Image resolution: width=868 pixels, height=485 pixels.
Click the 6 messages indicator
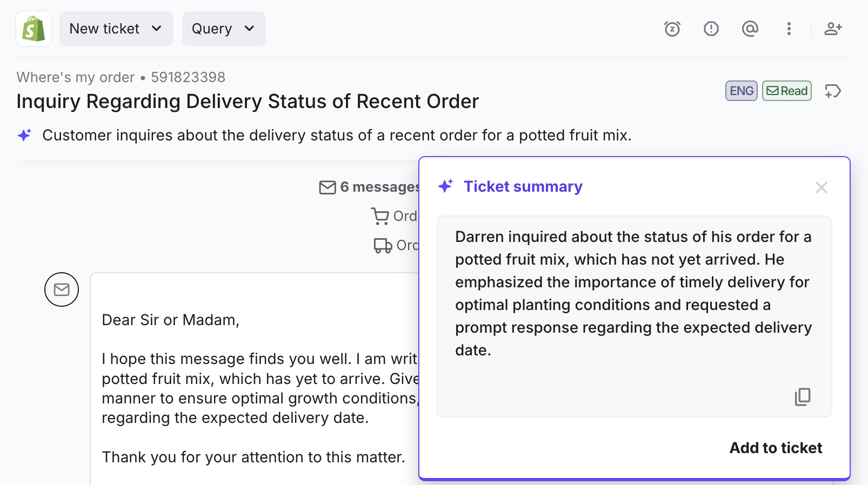(x=369, y=187)
